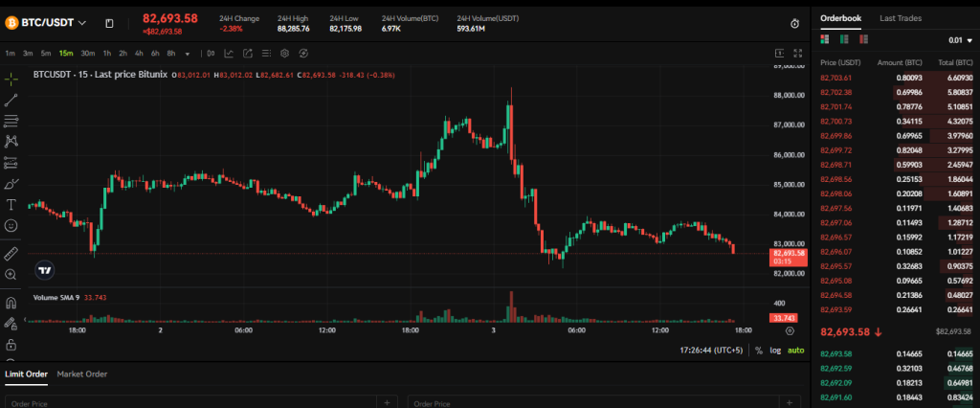Open the 0.01 price precision dropdown
980x408 pixels.
pyautogui.click(x=961, y=40)
